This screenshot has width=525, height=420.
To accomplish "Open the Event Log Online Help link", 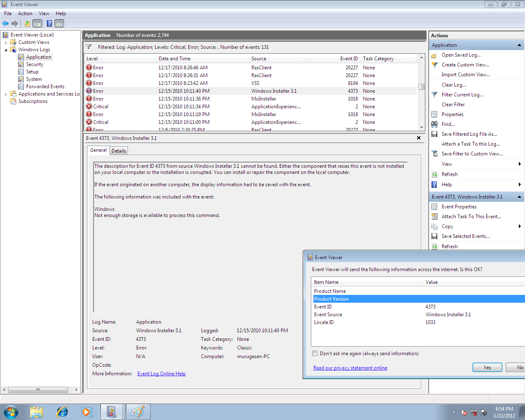I will click(161, 373).
